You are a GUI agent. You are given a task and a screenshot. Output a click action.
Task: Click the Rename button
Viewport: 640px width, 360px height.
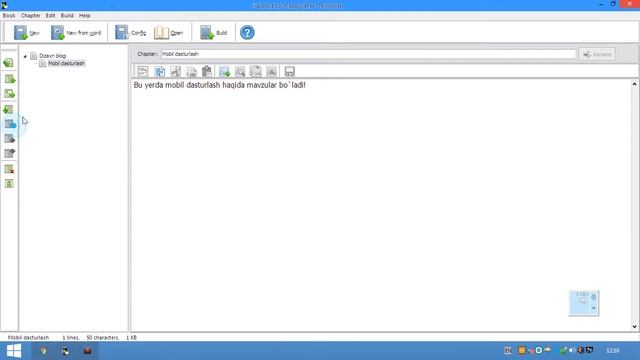(x=597, y=54)
